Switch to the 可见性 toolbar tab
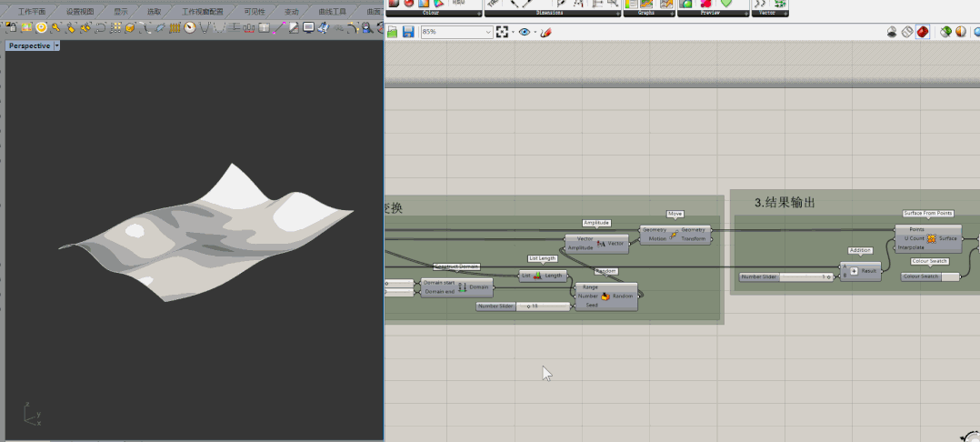Screen dimensions: 980x442 point(255,11)
